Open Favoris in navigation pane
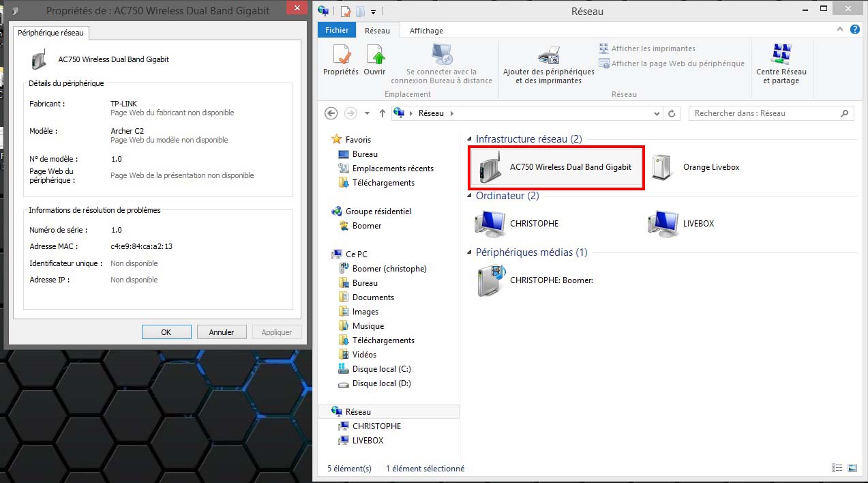The image size is (868, 483). pos(352,139)
